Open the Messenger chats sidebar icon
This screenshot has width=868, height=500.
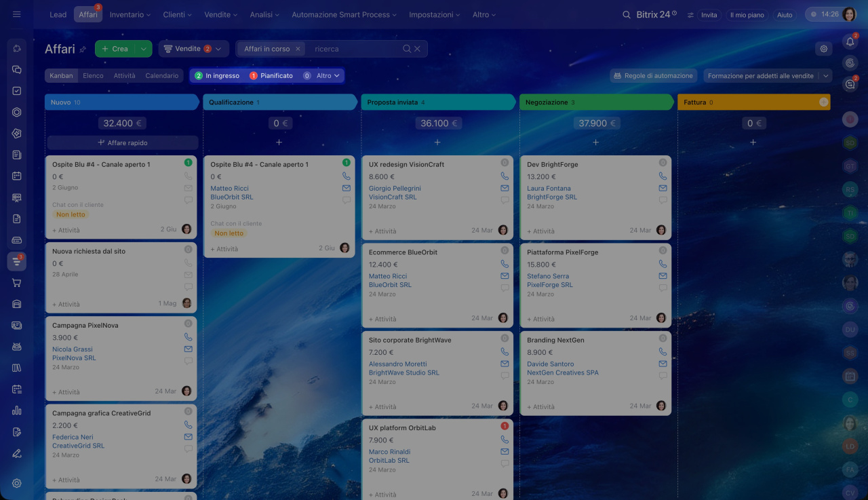click(x=17, y=70)
